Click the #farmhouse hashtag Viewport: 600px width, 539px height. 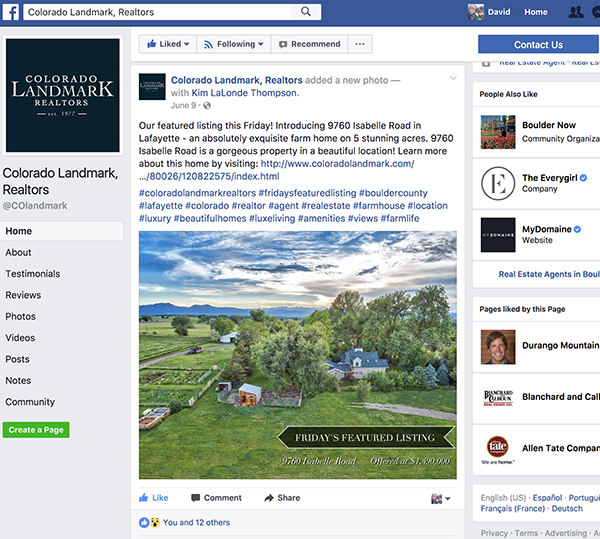coord(378,206)
